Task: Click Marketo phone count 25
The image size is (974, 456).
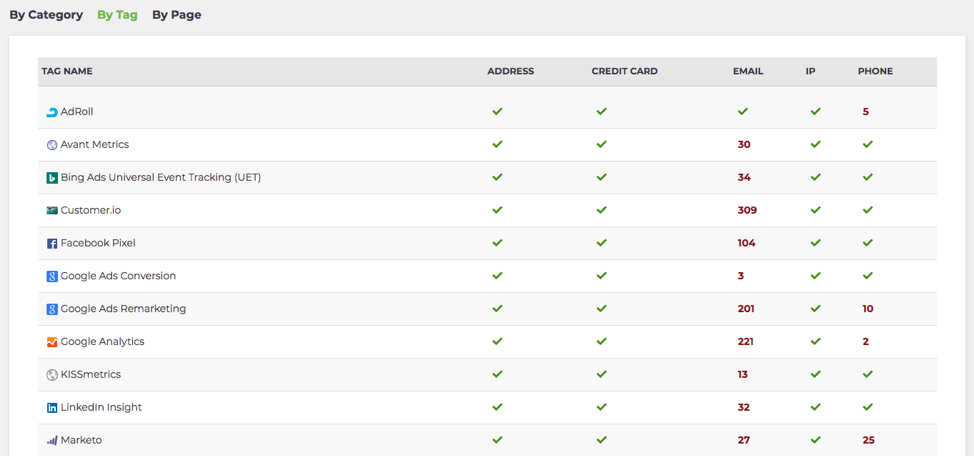Action: click(x=868, y=440)
